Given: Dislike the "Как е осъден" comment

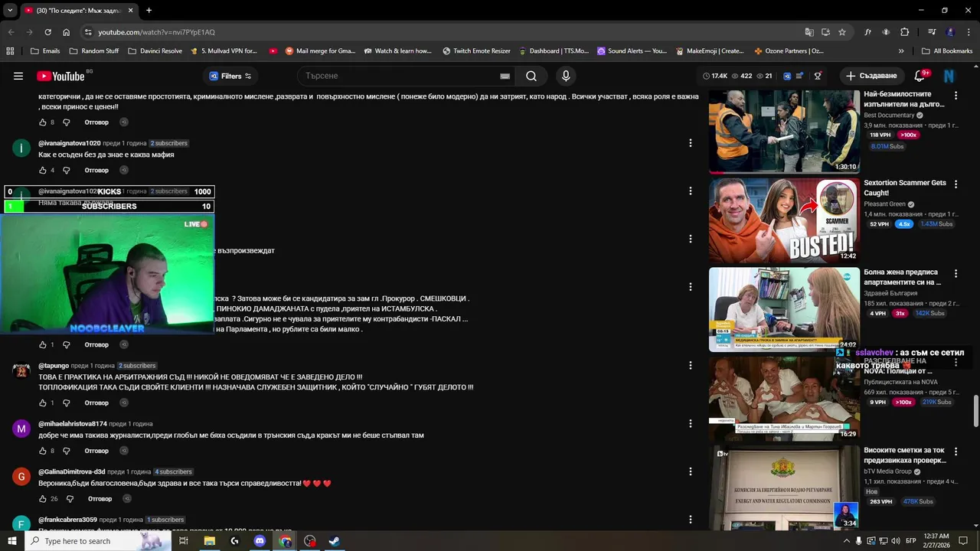Looking at the screenshot, I should tap(66, 170).
